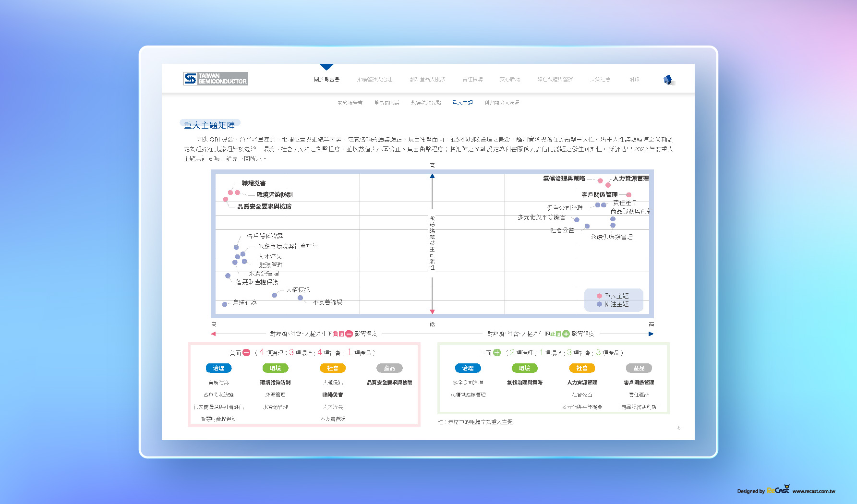This screenshot has width=857, height=504.
Task: Click the blue 治理 badge in the positive panel
Action: [x=468, y=368]
